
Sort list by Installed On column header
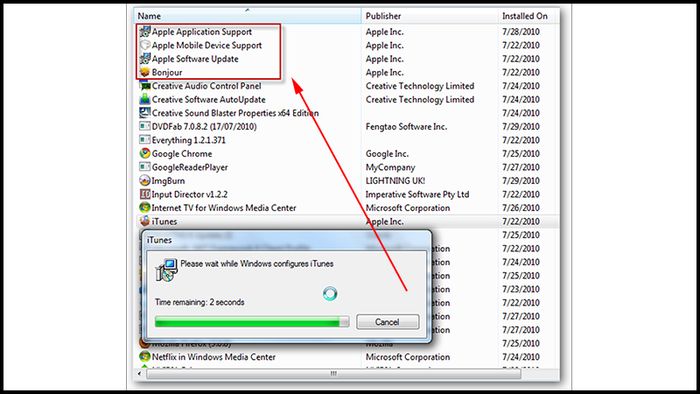point(528,16)
